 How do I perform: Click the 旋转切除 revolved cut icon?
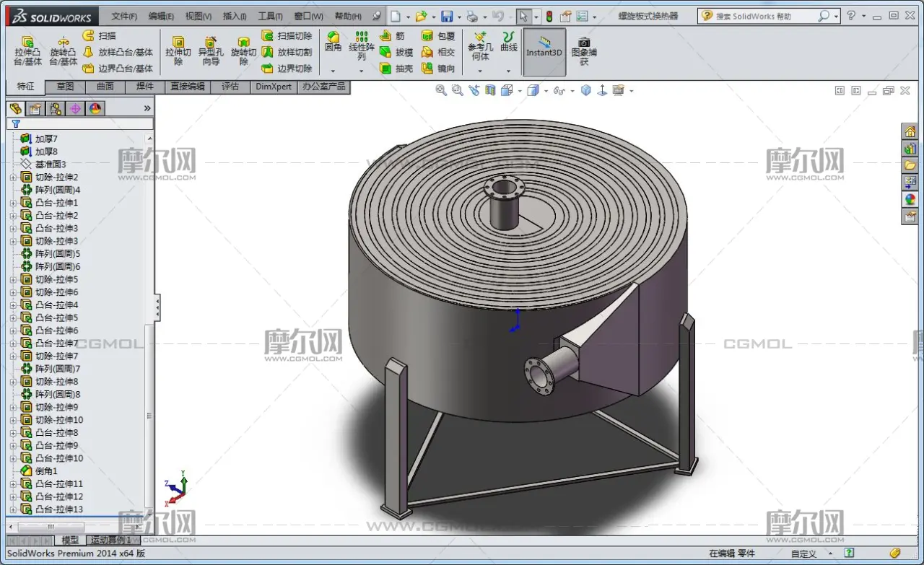click(x=243, y=51)
